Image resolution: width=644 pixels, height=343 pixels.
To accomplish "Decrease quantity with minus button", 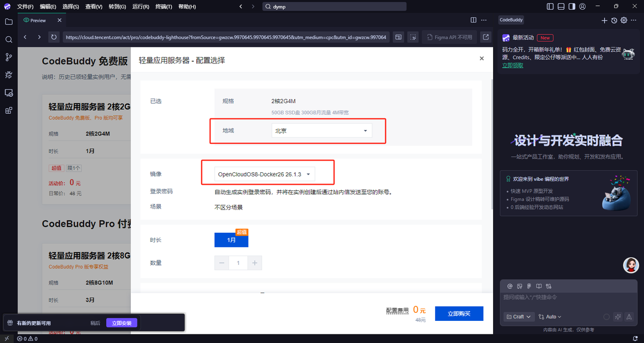I will [222, 263].
